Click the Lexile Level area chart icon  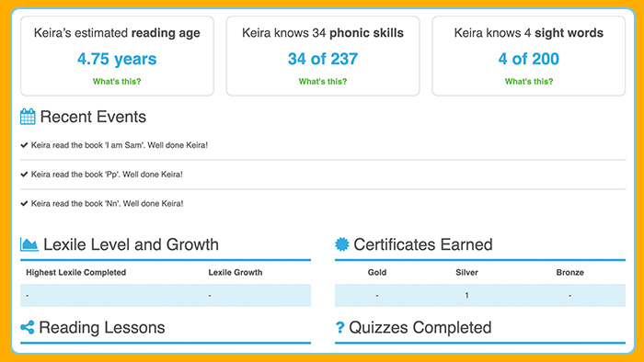[x=29, y=244]
